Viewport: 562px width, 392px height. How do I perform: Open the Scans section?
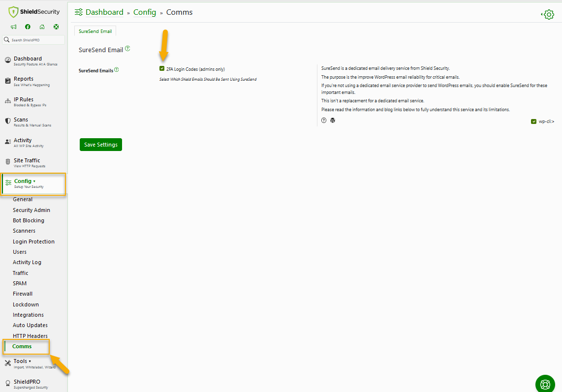[33, 122]
